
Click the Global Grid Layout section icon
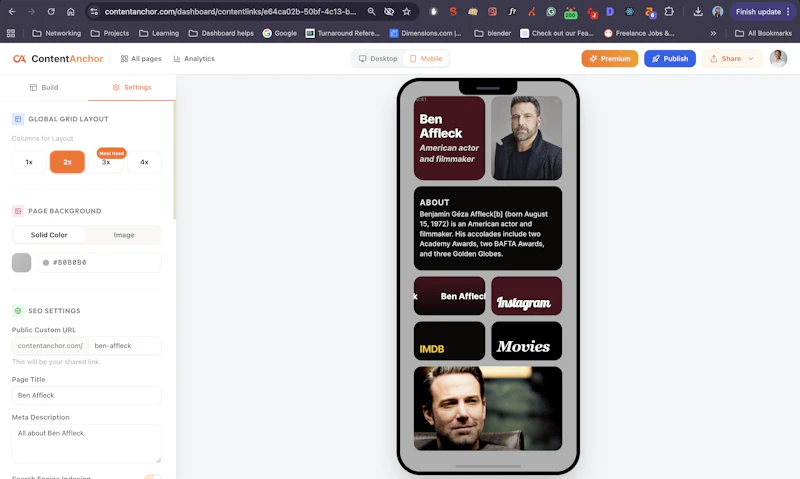18,119
